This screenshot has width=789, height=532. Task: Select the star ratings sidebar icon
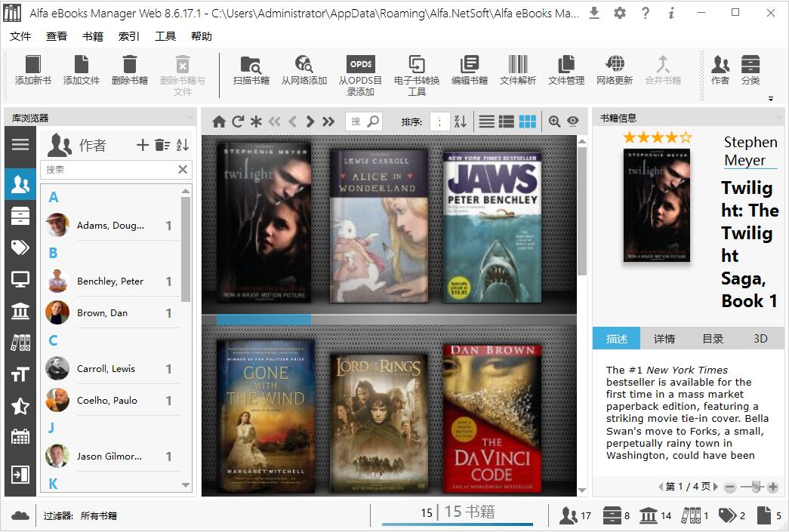coord(20,405)
